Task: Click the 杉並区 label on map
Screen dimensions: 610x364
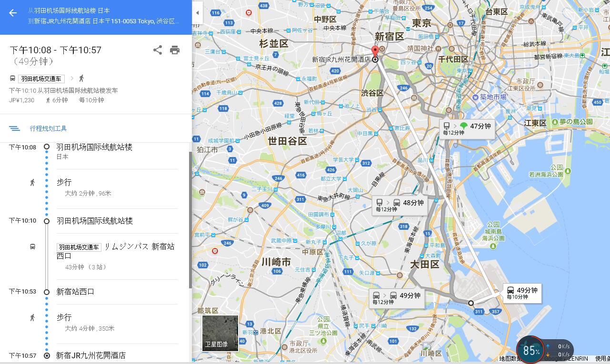Action: [274, 43]
